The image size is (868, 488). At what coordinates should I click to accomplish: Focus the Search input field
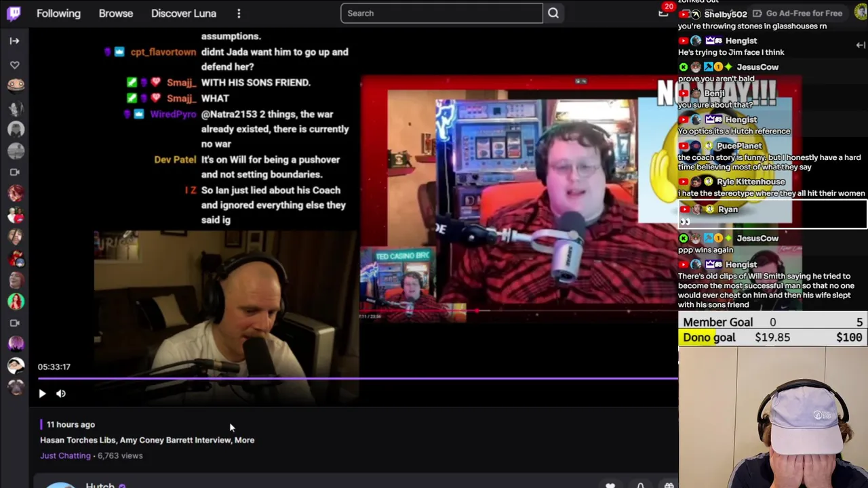pyautogui.click(x=441, y=13)
